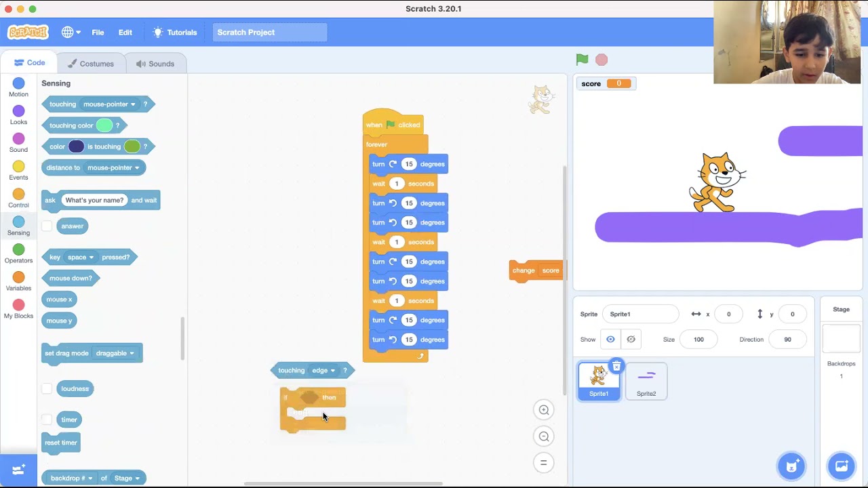The height and width of the screenshot is (488, 868).
Task: Click the zoom in workspace button
Action: 544,409
